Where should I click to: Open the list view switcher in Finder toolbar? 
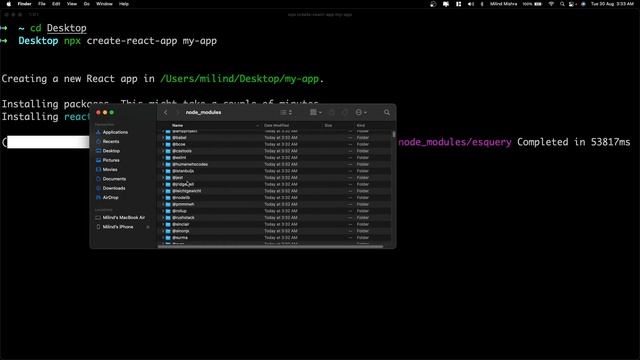[x=286, y=112]
